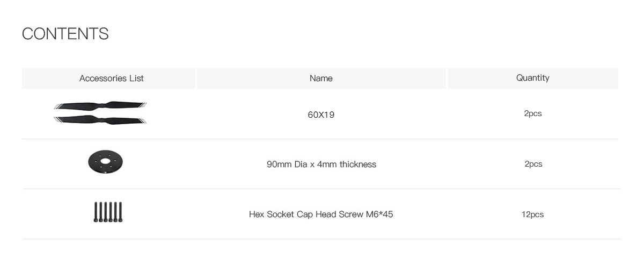Click the hex socket screws image
The image size is (644, 279).
pos(108,212)
